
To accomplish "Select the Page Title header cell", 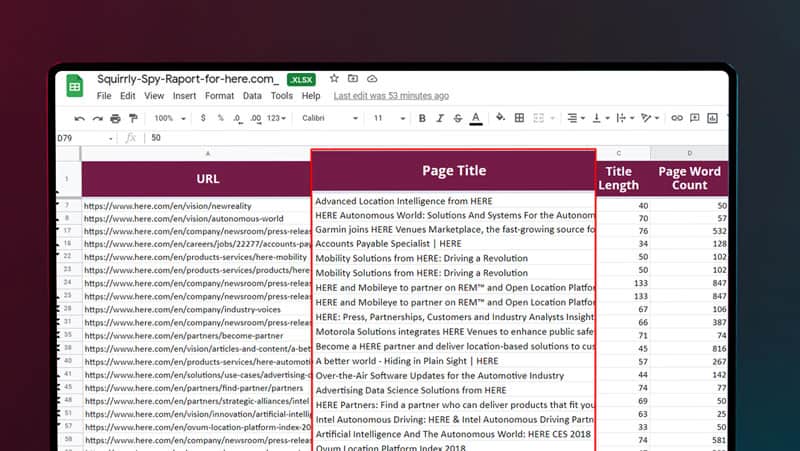I will pyautogui.click(x=454, y=171).
